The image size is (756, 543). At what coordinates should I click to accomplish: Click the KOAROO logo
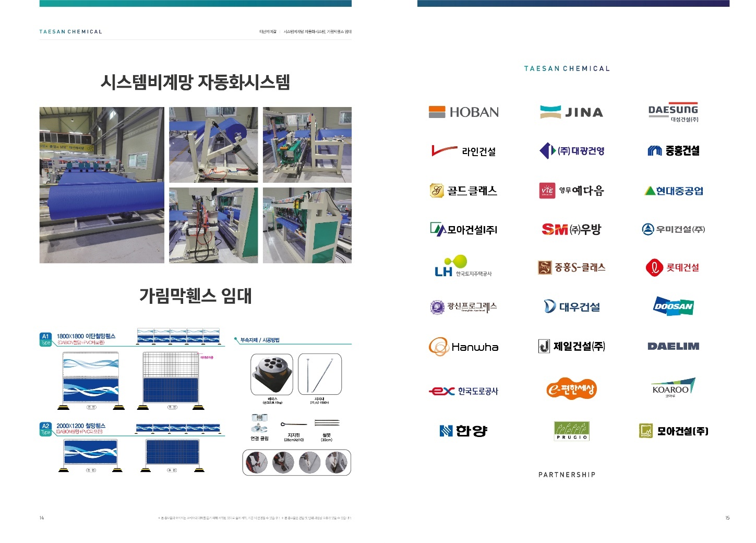[674, 388]
